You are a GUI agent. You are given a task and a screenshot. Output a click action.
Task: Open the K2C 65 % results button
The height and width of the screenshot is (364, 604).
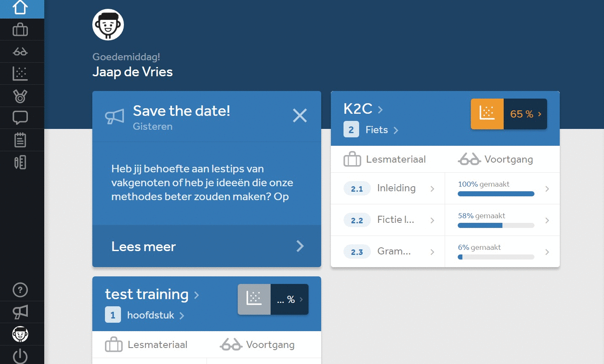point(509,114)
